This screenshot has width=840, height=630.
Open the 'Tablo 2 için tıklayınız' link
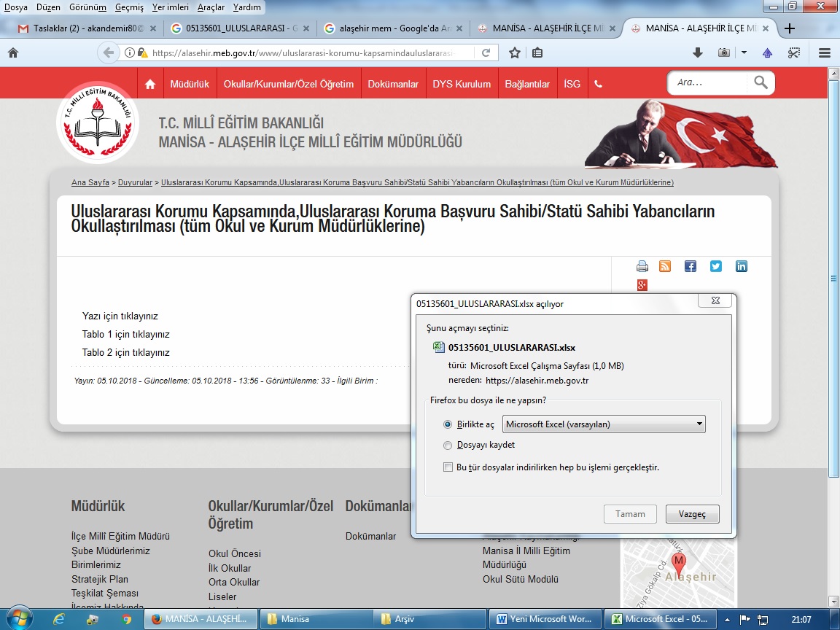pos(126,352)
